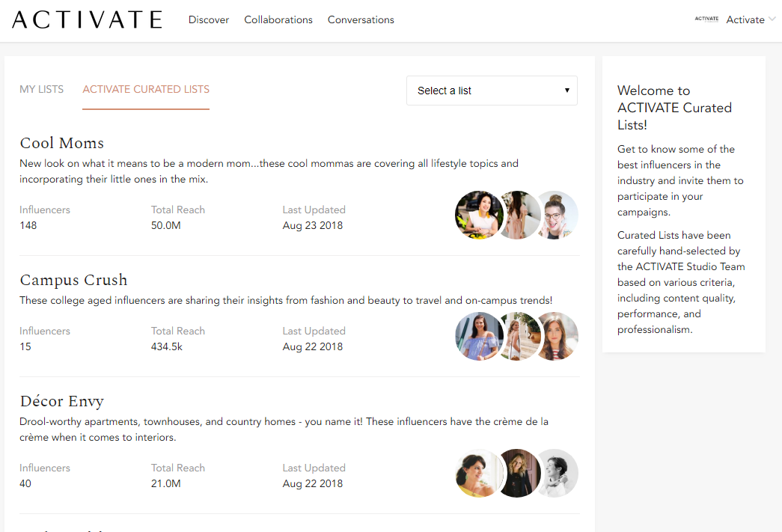Go to the Collaborations page

click(278, 20)
